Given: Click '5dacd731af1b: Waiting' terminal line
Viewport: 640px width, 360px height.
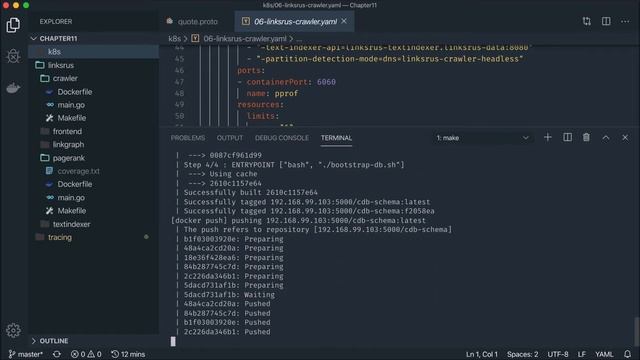Looking at the screenshot, I should [229, 295].
